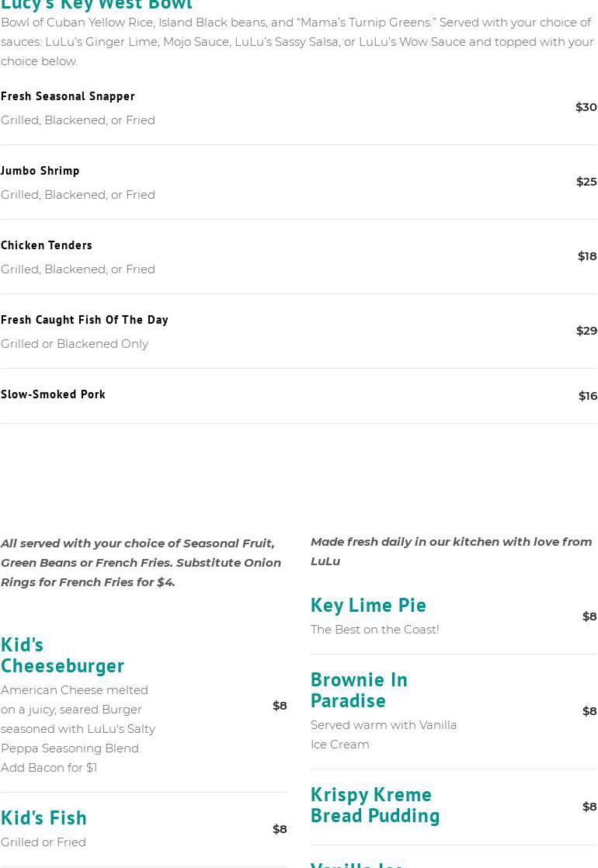598x868 pixels.
Task: Click the $18 Chicken Tenders price
Action: [x=587, y=256]
